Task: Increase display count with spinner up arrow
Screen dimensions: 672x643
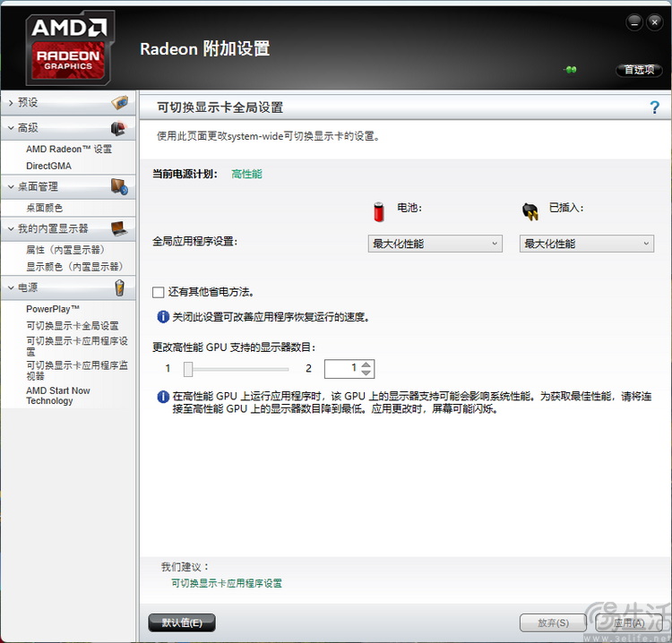Action: [x=366, y=365]
